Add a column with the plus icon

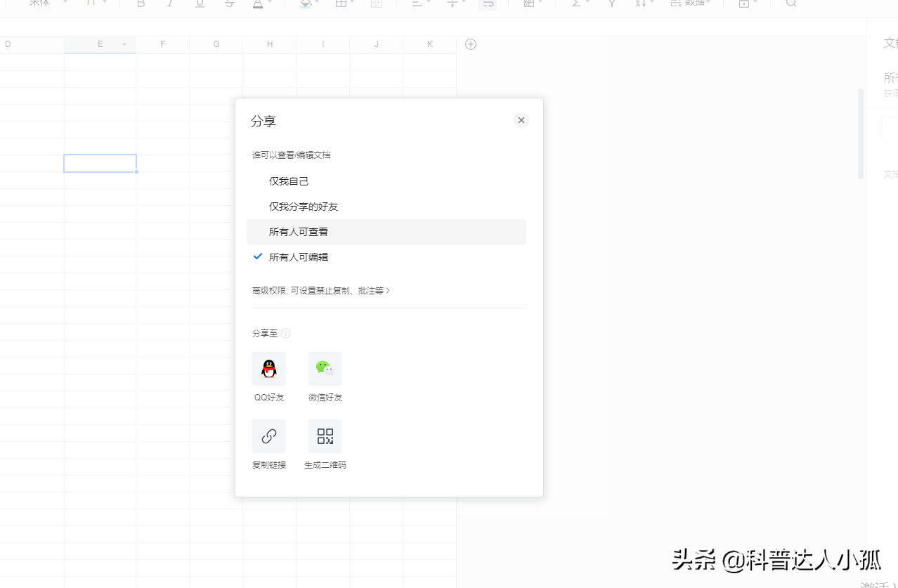(x=471, y=44)
